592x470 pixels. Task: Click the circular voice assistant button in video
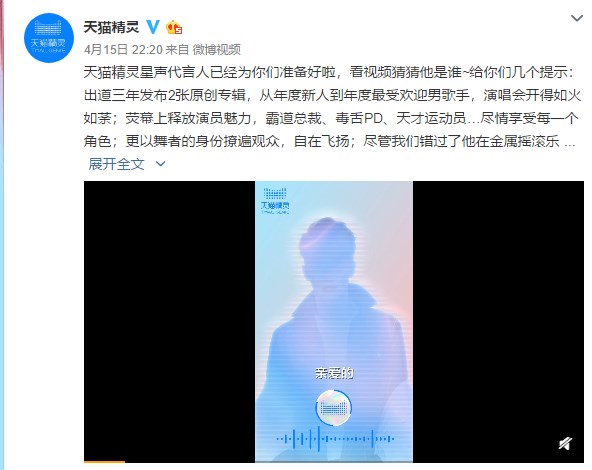(333, 408)
